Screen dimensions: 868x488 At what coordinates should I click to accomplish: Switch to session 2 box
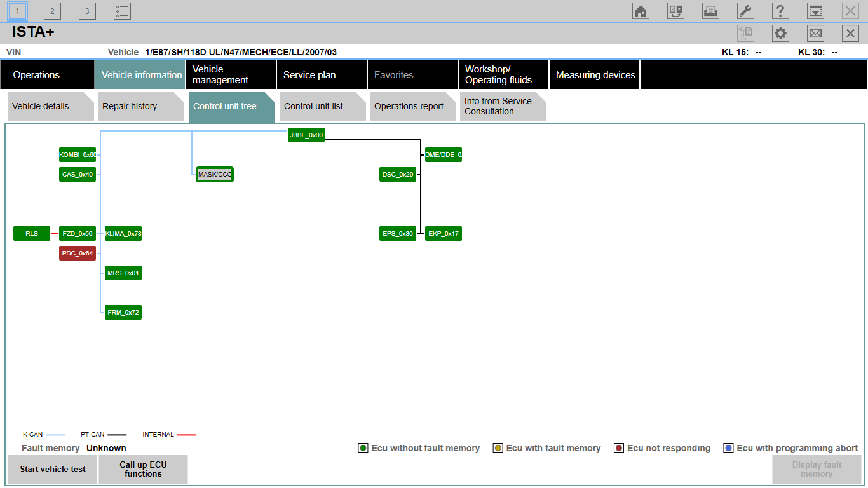pyautogui.click(x=52, y=11)
